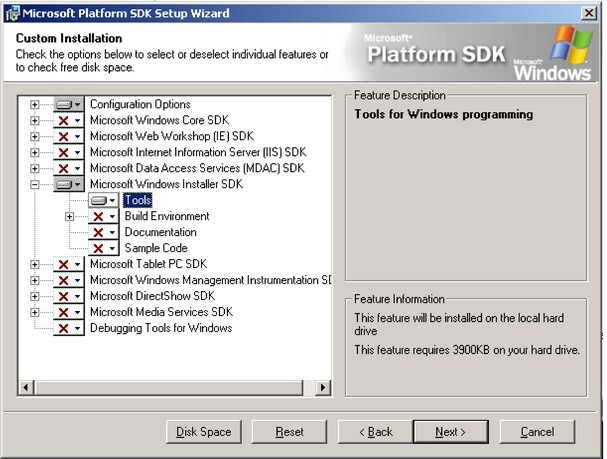This screenshot has height=459, width=607.
Task: Go to previous step with Back
Action: [376, 432]
